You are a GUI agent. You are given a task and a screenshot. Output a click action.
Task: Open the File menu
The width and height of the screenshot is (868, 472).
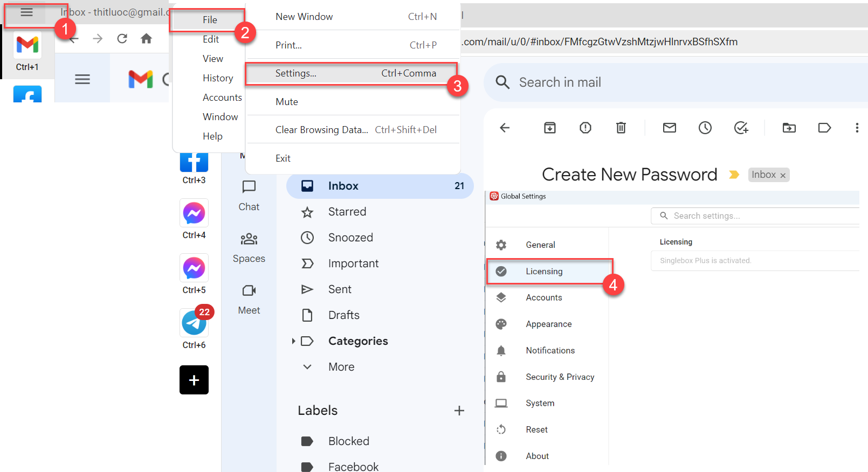tap(210, 20)
